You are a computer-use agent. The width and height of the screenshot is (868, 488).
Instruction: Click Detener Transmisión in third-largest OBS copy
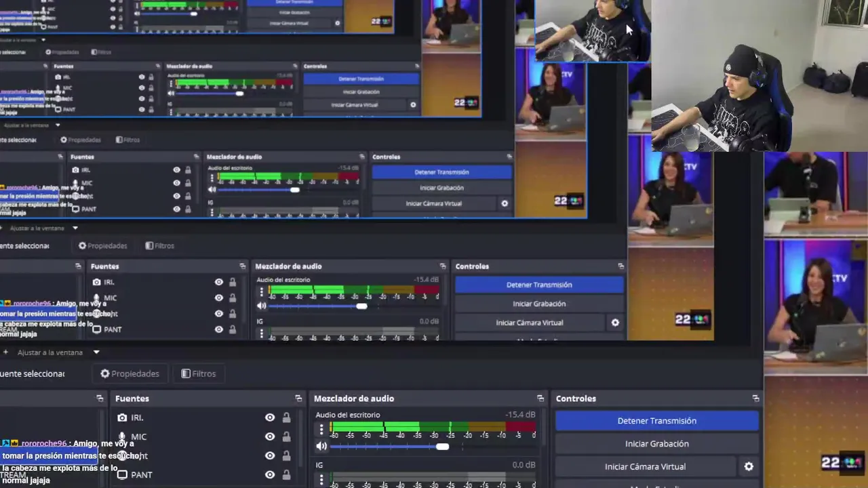[441, 172]
